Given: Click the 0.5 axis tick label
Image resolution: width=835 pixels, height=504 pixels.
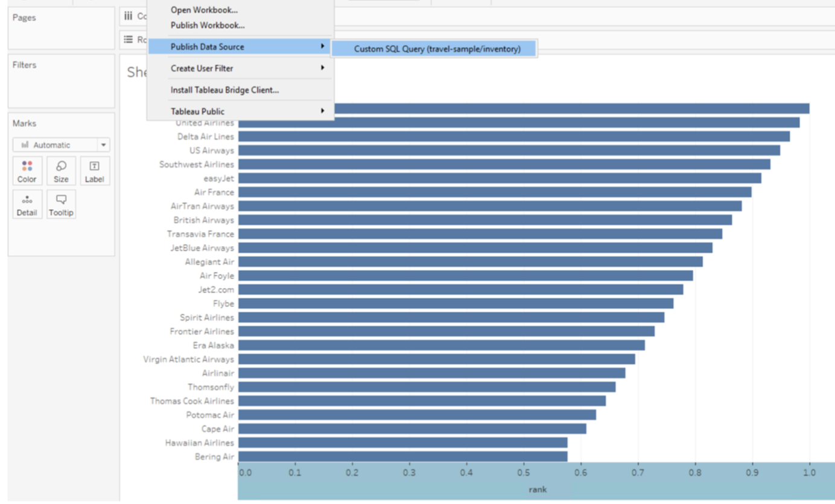Looking at the screenshot, I should tap(524, 472).
